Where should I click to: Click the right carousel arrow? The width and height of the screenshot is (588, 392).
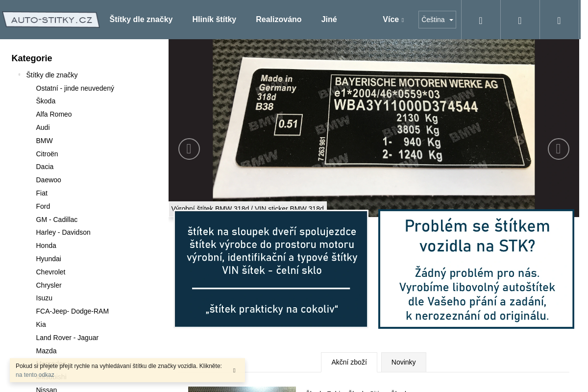tap(558, 148)
